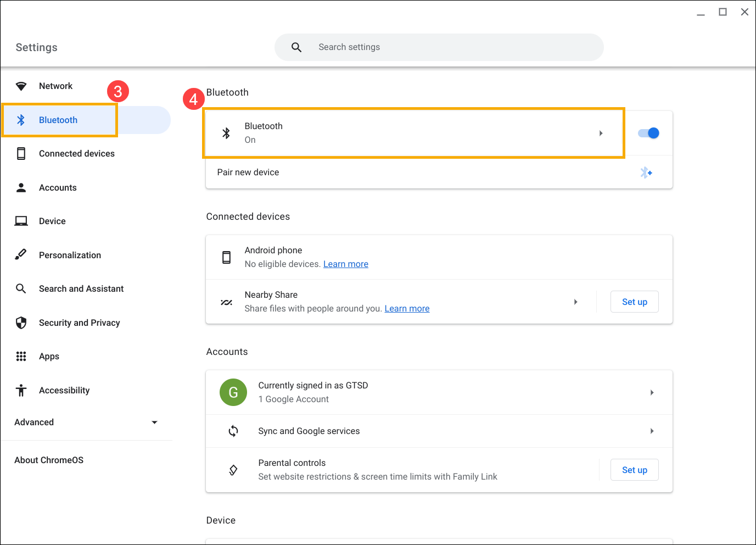756x545 pixels.
Task: Click the Parental controls kite icon
Action: coord(233,470)
